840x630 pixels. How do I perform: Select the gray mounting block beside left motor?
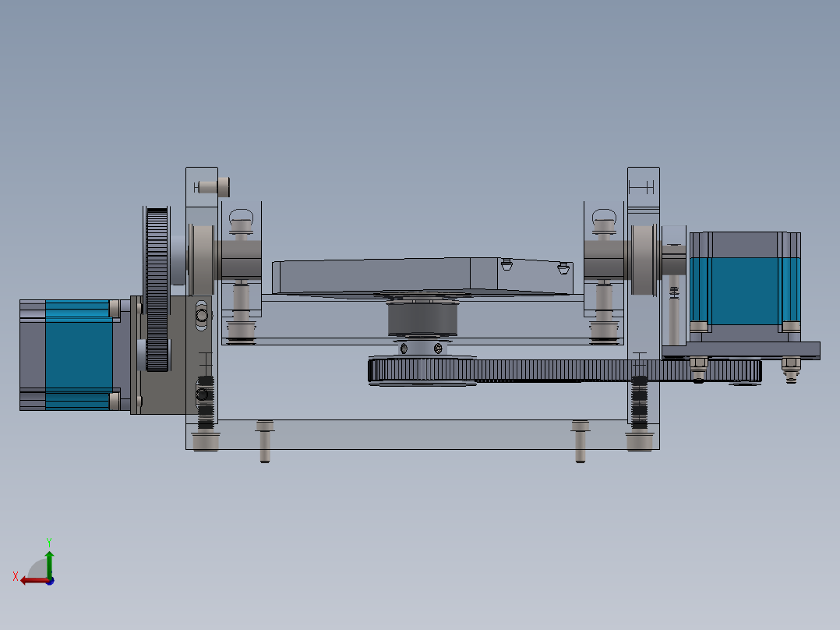coord(171,355)
